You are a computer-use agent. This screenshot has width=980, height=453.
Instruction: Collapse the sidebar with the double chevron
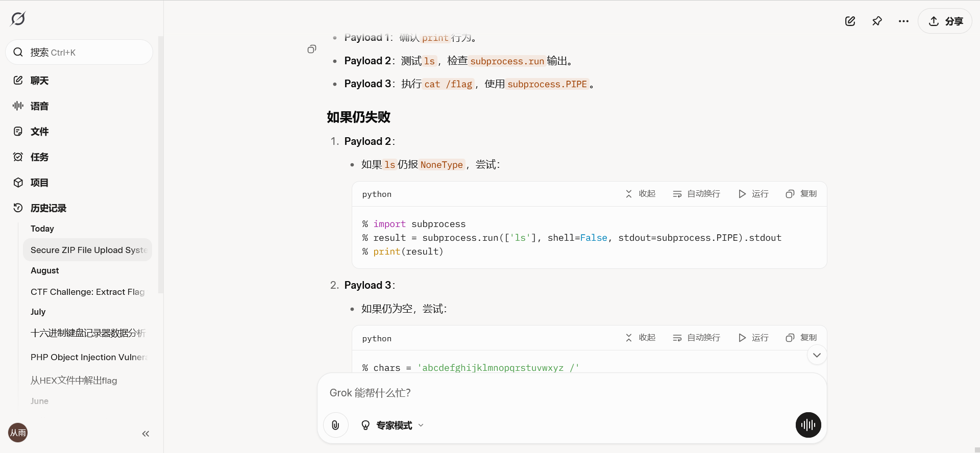pyautogui.click(x=145, y=434)
